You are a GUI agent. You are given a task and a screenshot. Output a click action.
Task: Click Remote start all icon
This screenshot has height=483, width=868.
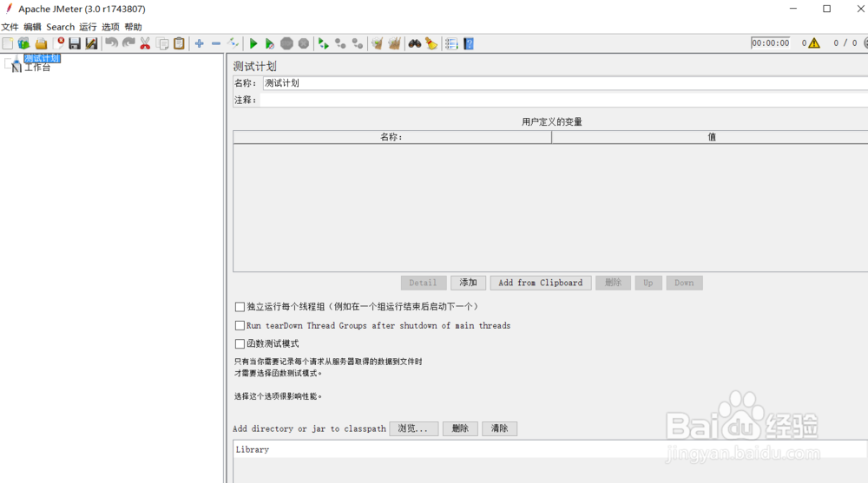324,43
